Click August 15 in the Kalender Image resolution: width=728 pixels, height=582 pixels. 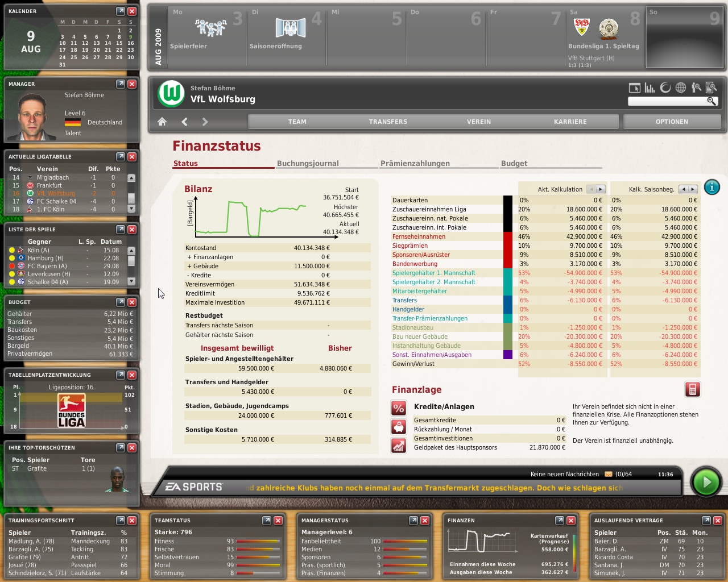pyautogui.click(x=119, y=43)
